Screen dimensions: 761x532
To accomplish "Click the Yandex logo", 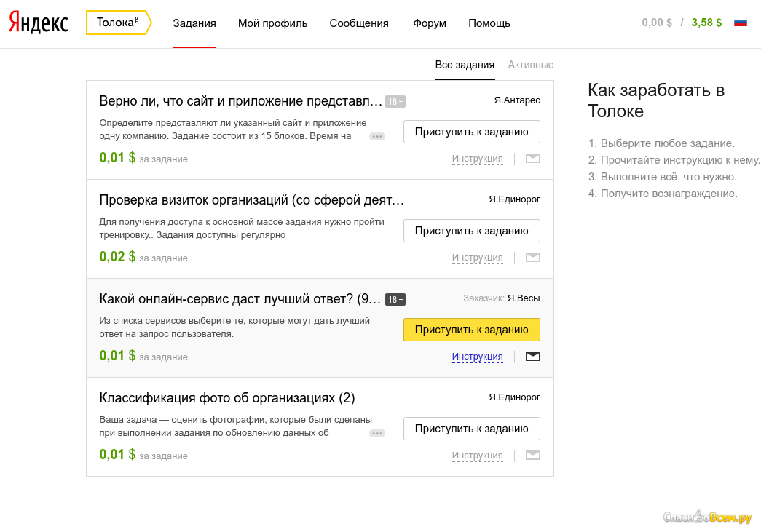I will (39, 23).
